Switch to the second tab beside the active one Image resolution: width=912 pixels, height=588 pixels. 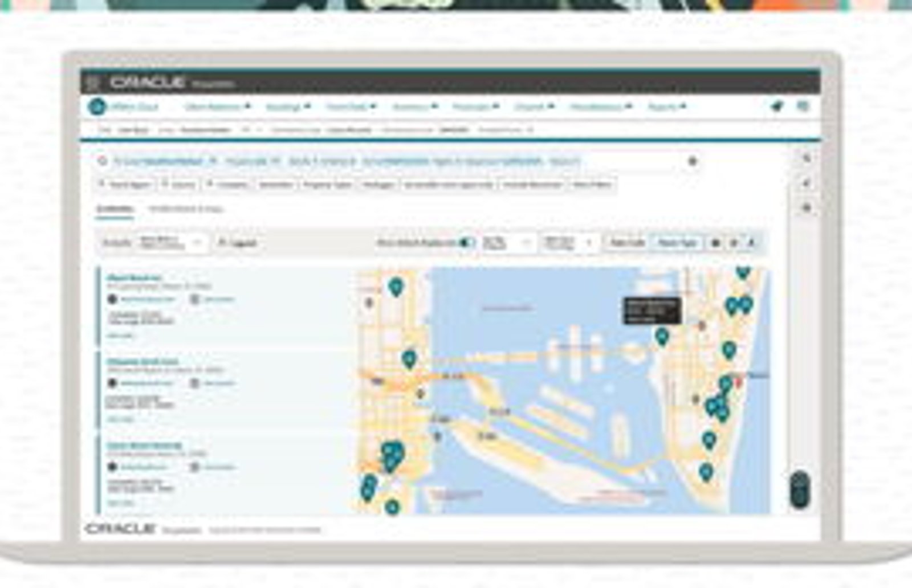(x=186, y=209)
